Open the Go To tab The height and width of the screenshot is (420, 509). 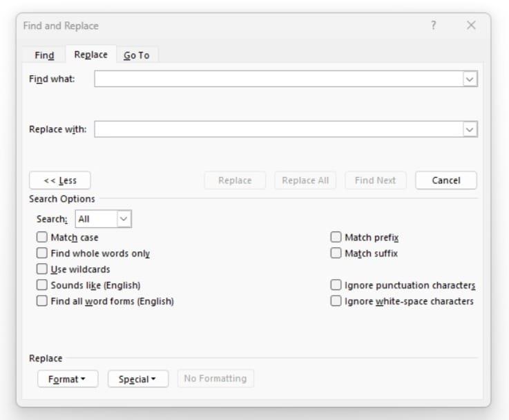pos(136,55)
